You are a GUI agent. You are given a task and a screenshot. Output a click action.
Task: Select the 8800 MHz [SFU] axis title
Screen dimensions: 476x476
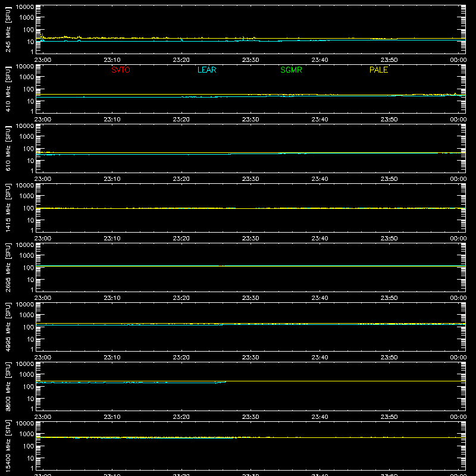(8, 386)
